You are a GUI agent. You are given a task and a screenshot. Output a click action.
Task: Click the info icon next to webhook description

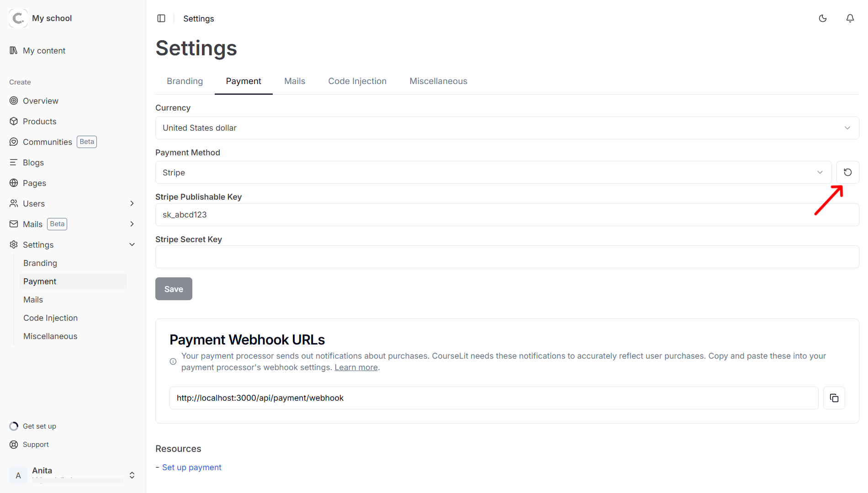click(173, 361)
